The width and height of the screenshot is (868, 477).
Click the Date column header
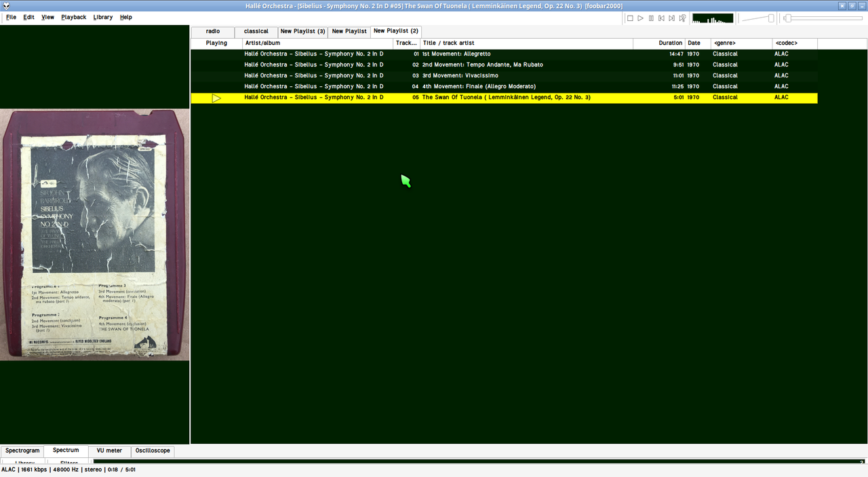pyautogui.click(x=698, y=43)
